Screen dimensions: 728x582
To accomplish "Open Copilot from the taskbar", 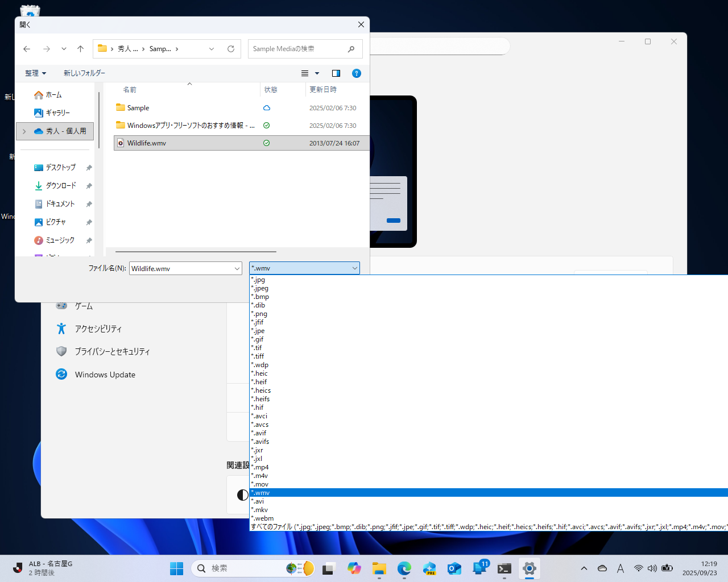I will click(354, 568).
